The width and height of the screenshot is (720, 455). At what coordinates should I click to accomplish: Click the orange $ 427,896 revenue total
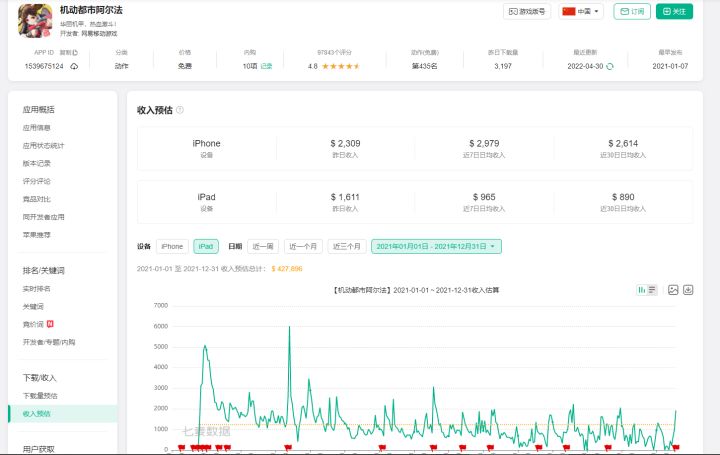pyautogui.click(x=287, y=269)
